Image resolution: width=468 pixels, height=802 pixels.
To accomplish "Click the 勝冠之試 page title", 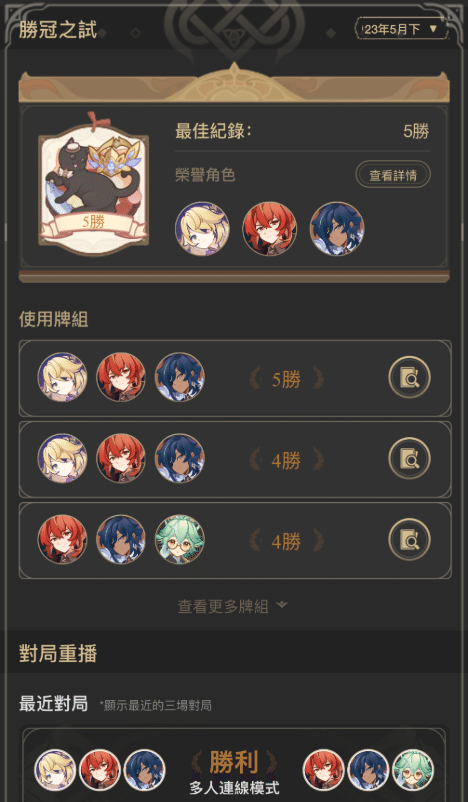I will coord(58,29).
